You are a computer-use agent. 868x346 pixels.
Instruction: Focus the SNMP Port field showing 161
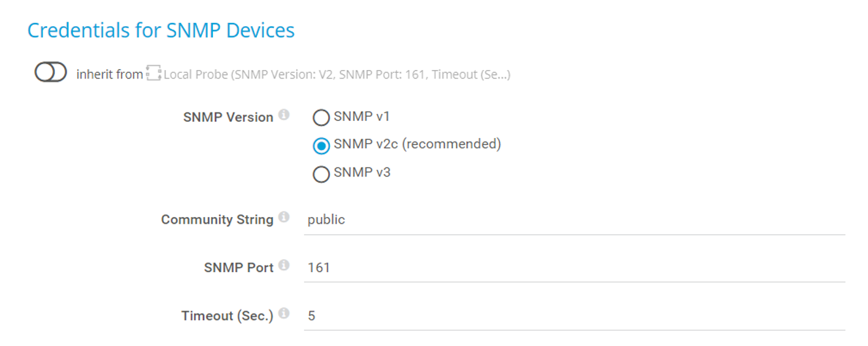pos(574,268)
